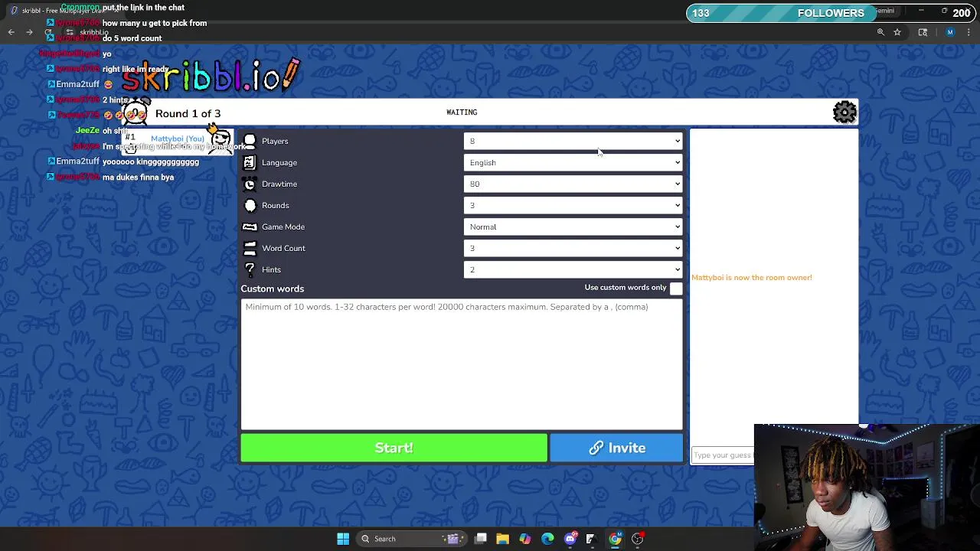The height and width of the screenshot is (551, 980).
Task: Click the Word Count label
Action: point(283,248)
